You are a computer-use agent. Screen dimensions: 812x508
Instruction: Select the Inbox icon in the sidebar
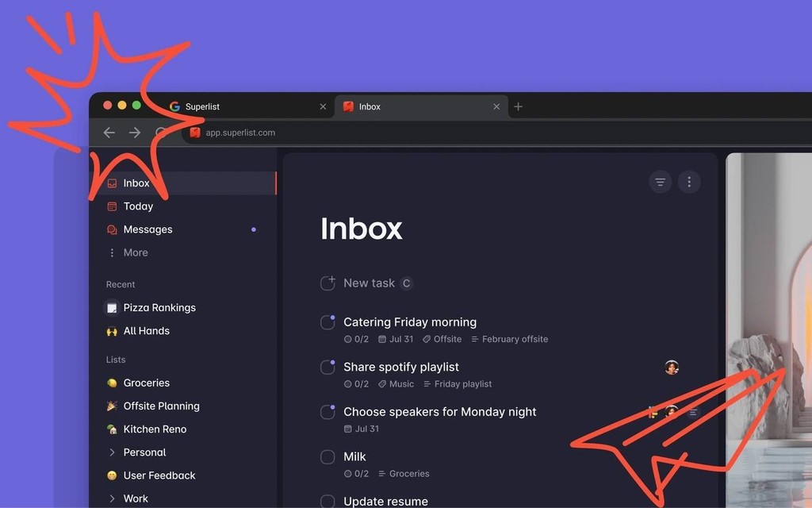click(112, 183)
